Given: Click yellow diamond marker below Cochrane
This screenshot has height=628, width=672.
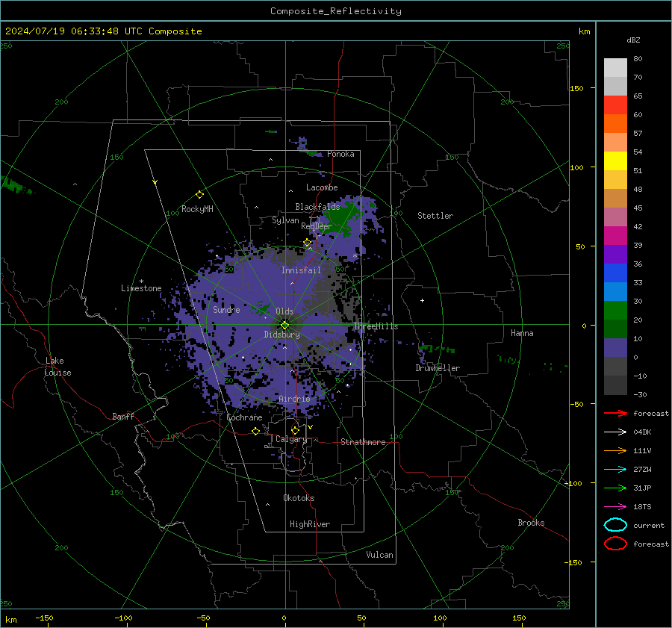Looking at the screenshot, I should coord(255,432).
